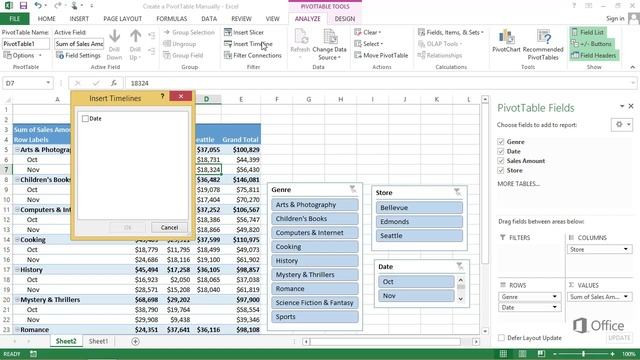Enable Defer Layout Update checkbox
Image resolution: width=640 pixels, height=360 pixels.
[x=501, y=338]
